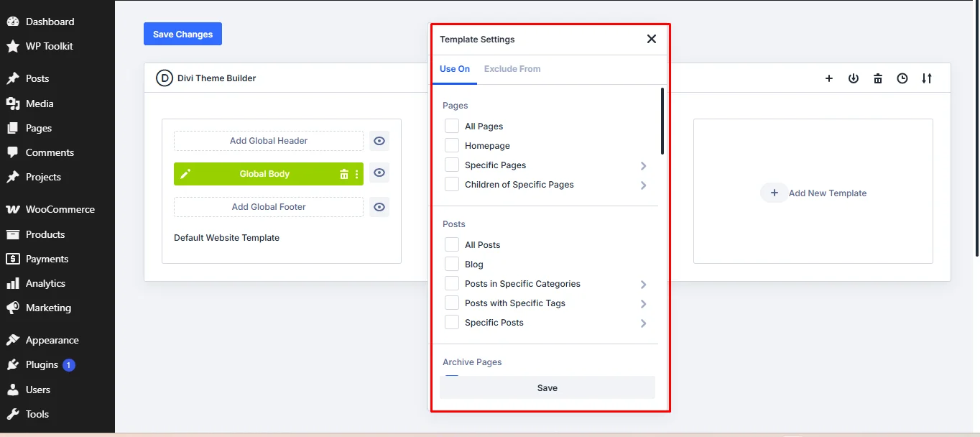The width and height of the screenshot is (980, 437).
Task: Check the Homepage checkbox
Action: [452, 145]
